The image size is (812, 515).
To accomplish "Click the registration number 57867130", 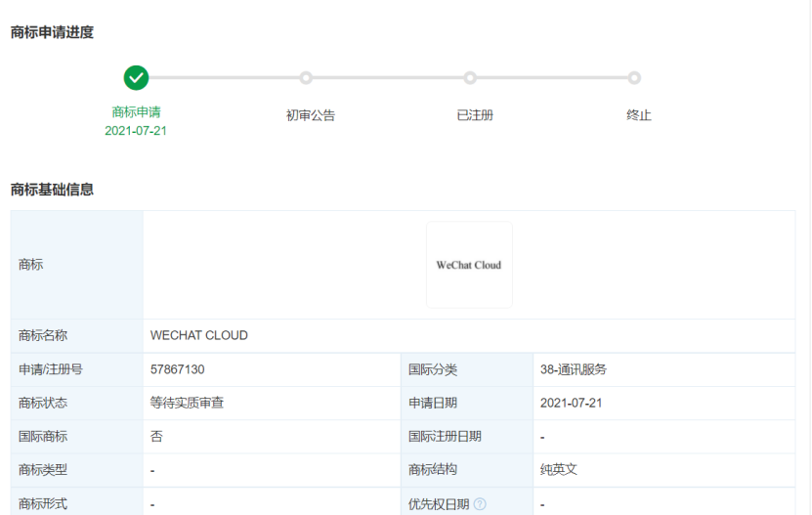I will pyautogui.click(x=177, y=369).
